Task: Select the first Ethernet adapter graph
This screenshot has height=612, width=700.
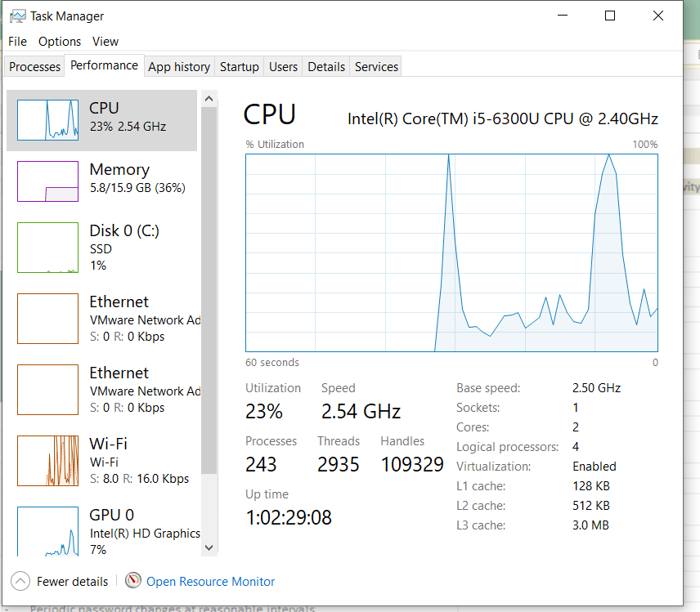Action: click(x=47, y=319)
